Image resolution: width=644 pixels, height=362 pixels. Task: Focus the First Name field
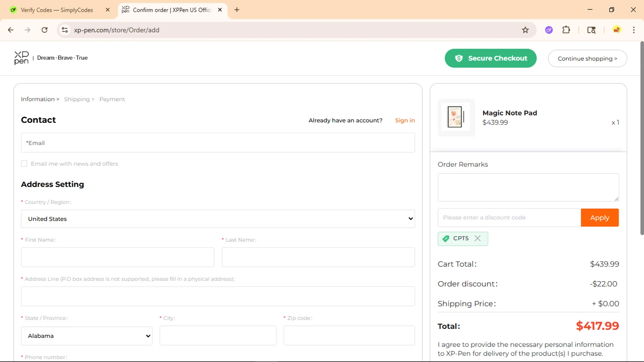(x=117, y=257)
